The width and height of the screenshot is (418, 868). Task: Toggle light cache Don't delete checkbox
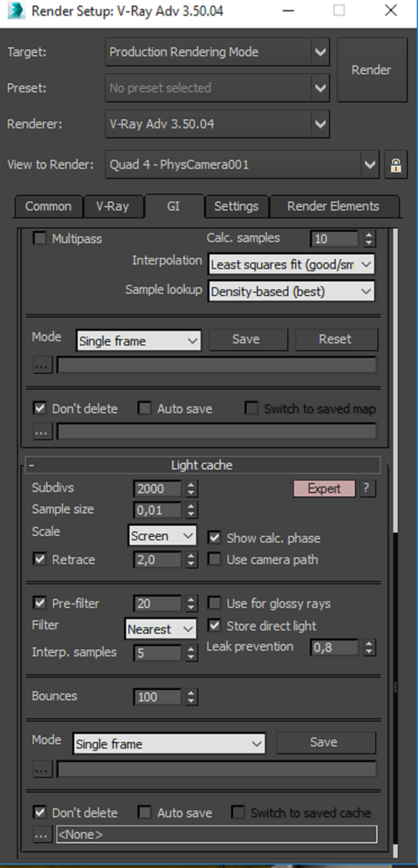pyautogui.click(x=40, y=813)
